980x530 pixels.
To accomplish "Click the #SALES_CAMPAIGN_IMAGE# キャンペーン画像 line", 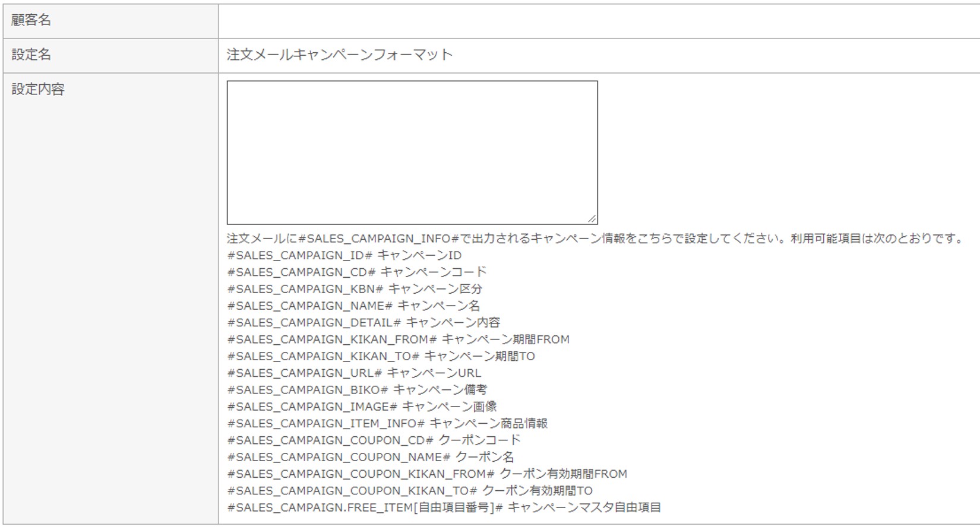I will [x=362, y=407].
